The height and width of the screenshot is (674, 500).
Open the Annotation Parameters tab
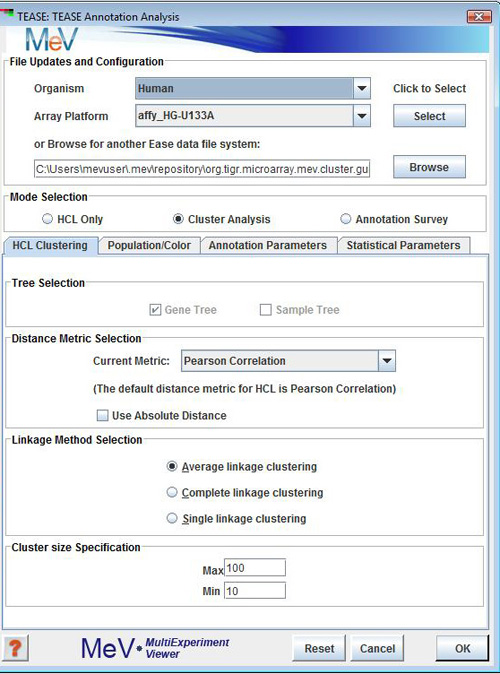[268, 245]
